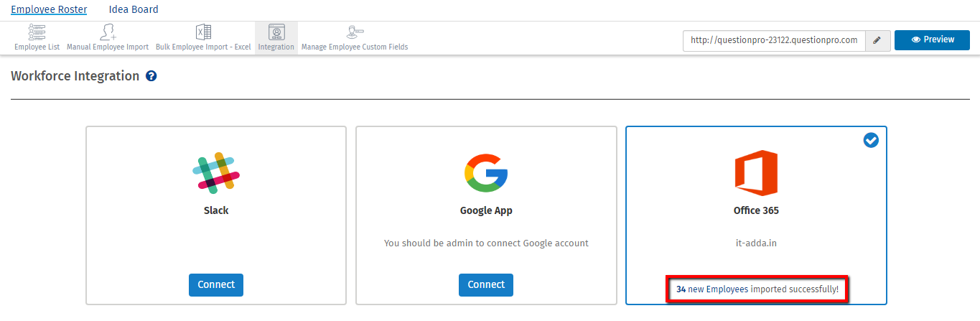The height and width of the screenshot is (321, 980).
Task: Click the Slack logo
Action: 216,172
